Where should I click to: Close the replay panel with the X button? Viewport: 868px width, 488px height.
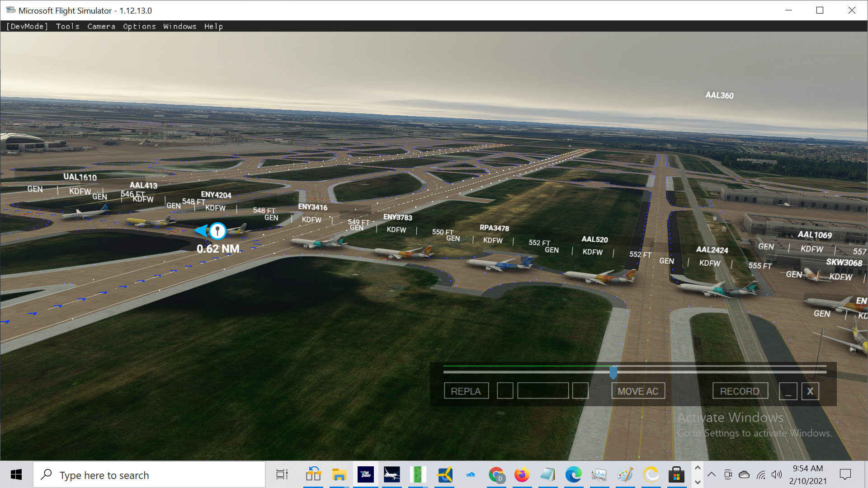coord(810,391)
